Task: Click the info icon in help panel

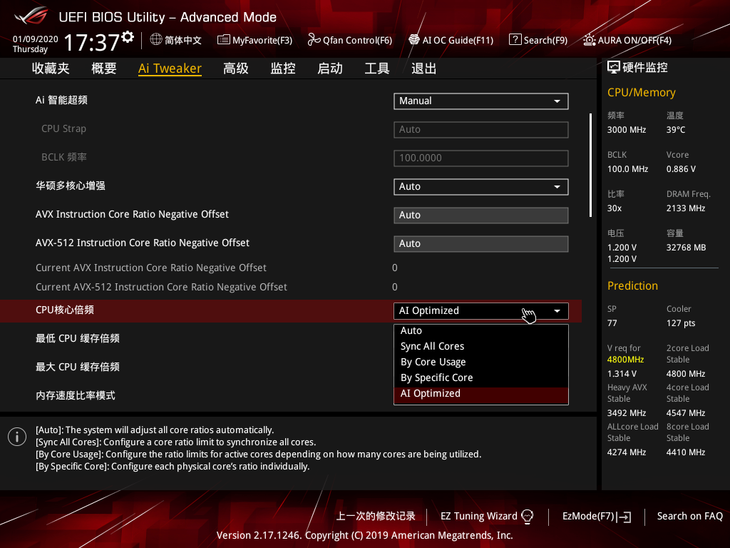Action: tap(17, 437)
